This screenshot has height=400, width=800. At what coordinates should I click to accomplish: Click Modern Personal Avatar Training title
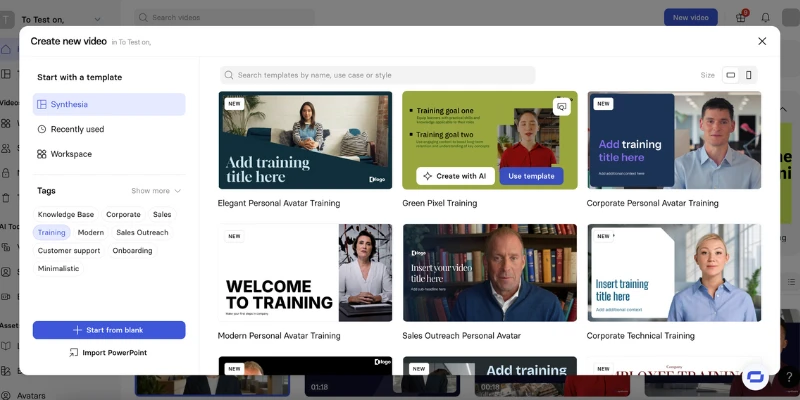pyautogui.click(x=279, y=336)
